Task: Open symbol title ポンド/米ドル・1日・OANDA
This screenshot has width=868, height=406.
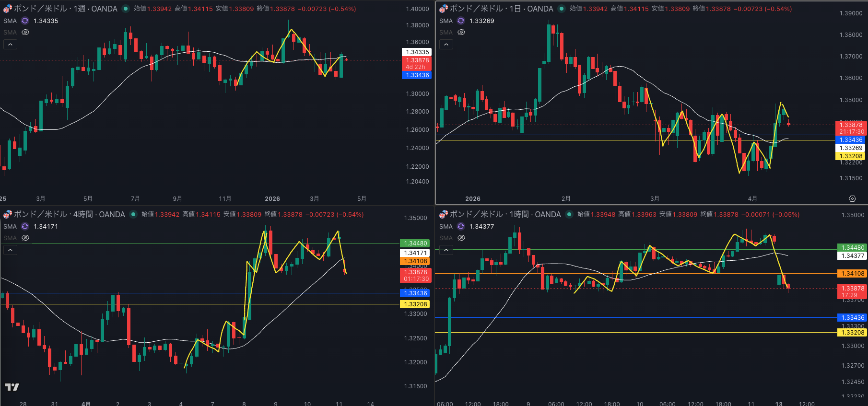Action: (x=502, y=9)
